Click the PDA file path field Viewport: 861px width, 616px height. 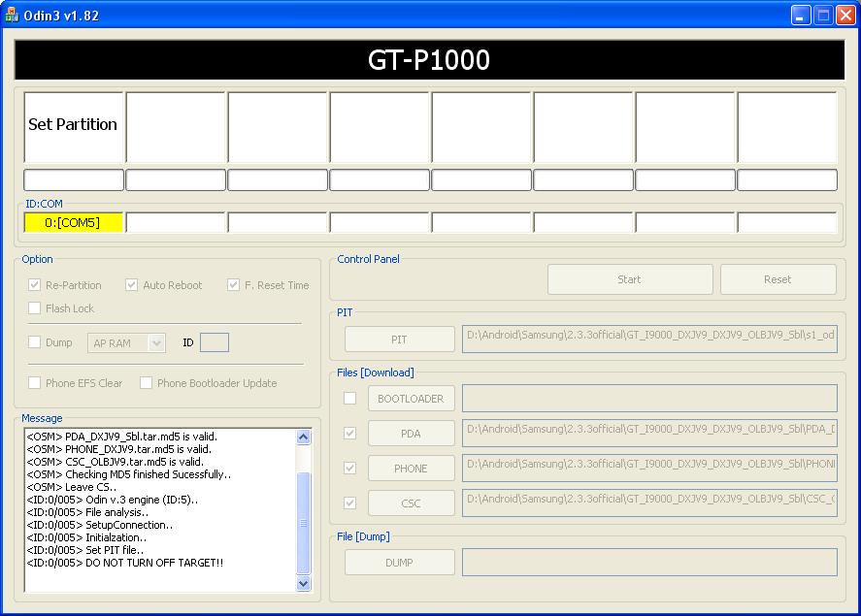tap(649, 434)
